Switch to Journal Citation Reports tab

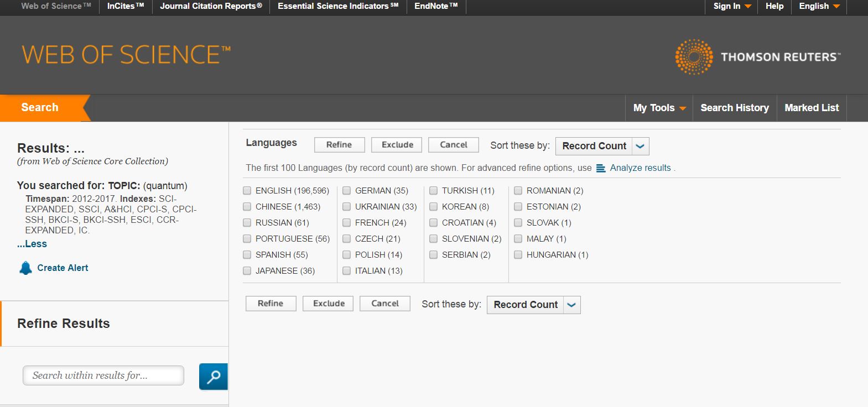(x=211, y=6)
